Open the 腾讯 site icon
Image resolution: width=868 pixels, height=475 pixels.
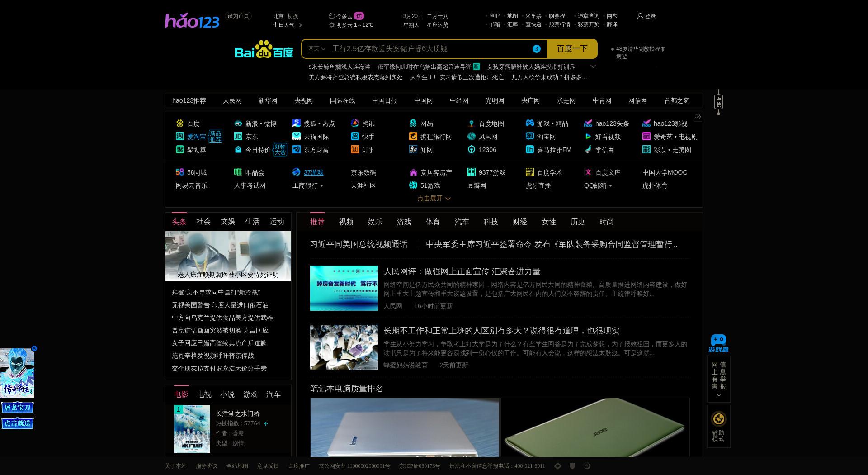coord(355,123)
